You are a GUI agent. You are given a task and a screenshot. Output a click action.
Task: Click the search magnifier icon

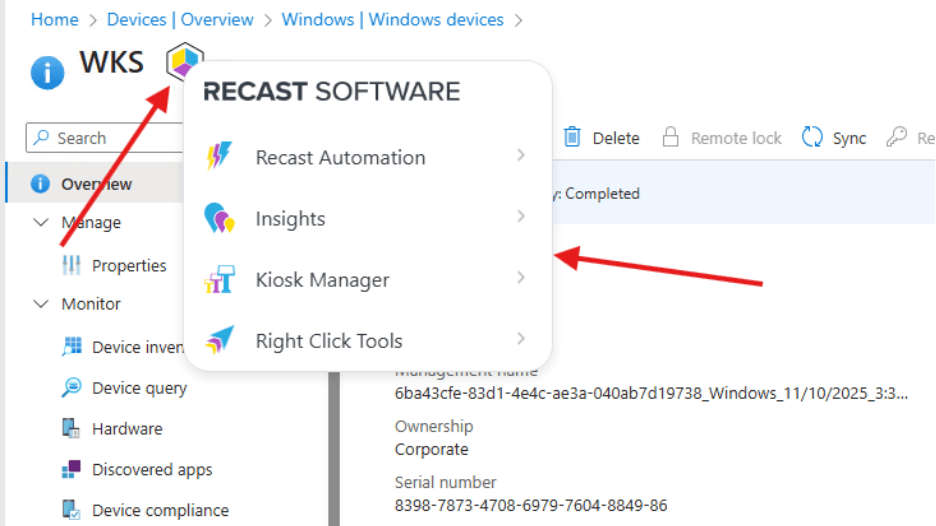click(41, 137)
